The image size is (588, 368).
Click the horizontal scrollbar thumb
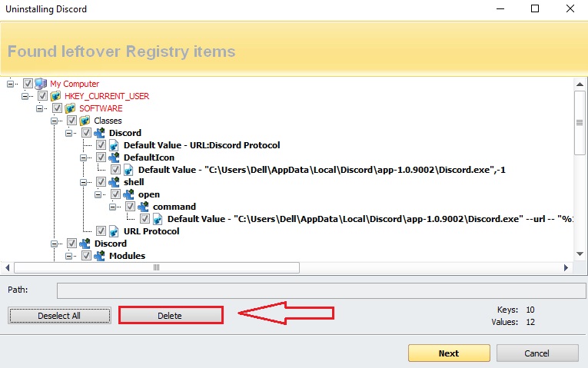click(157, 267)
